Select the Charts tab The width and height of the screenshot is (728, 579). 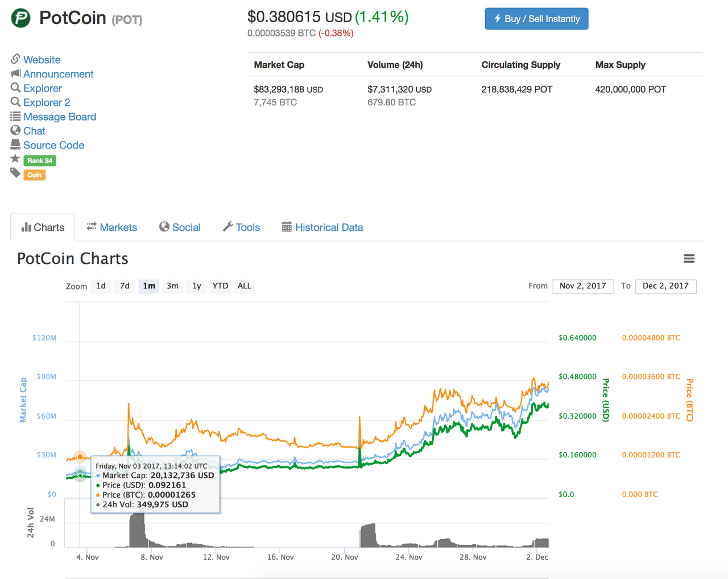(x=43, y=228)
